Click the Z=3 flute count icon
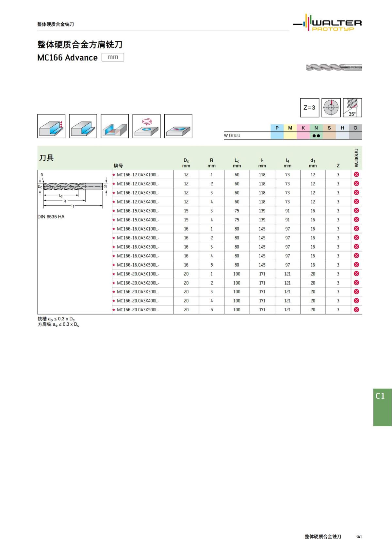 (x=309, y=108)
